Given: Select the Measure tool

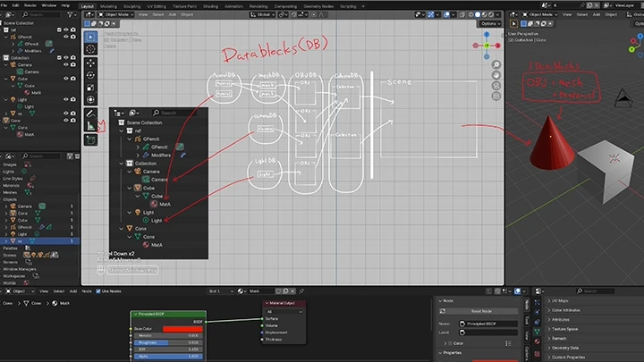Looking at the screenshot, I should point(90,126).
